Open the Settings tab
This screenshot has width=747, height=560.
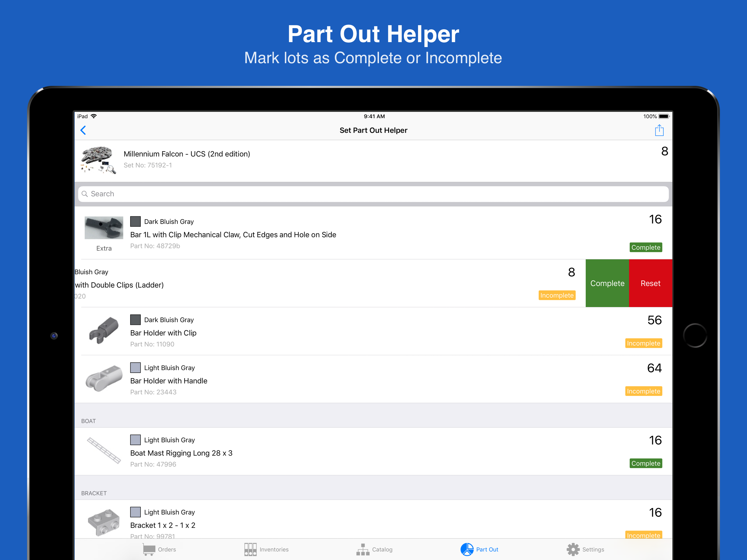pyautogui.click(x=585, y=549)
